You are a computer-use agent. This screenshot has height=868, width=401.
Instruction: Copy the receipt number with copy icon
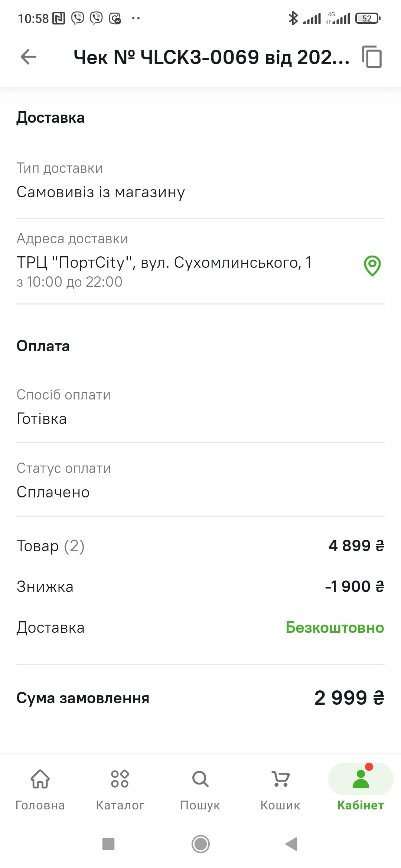[372, 57]
